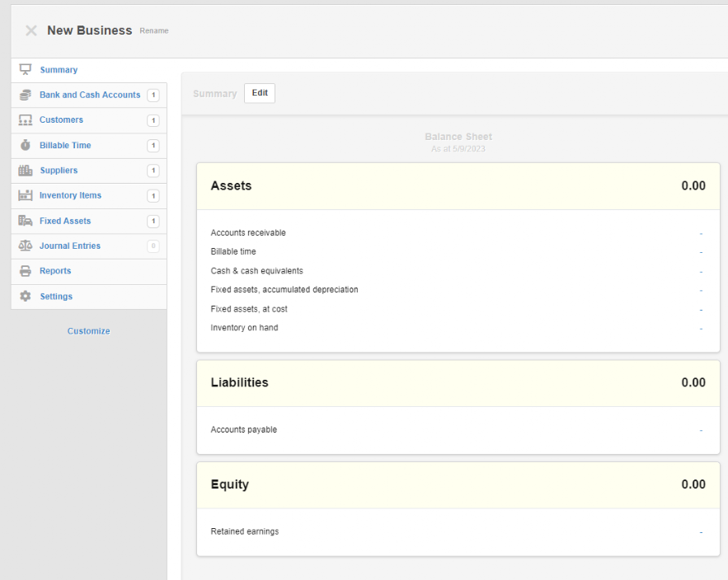
Task: Click the 'Fixed assets, at cost' row label
Action: click(249, 309)
